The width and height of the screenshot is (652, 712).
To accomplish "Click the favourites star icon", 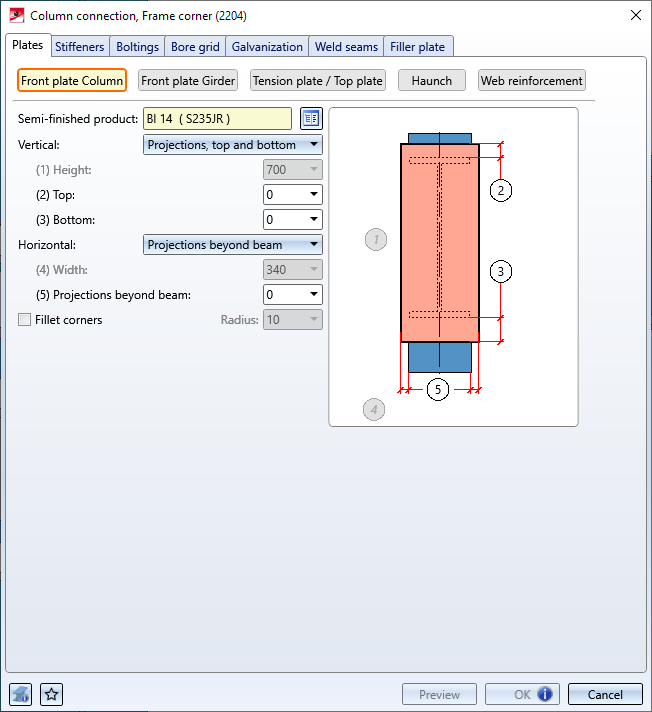I will click(51, 694).
